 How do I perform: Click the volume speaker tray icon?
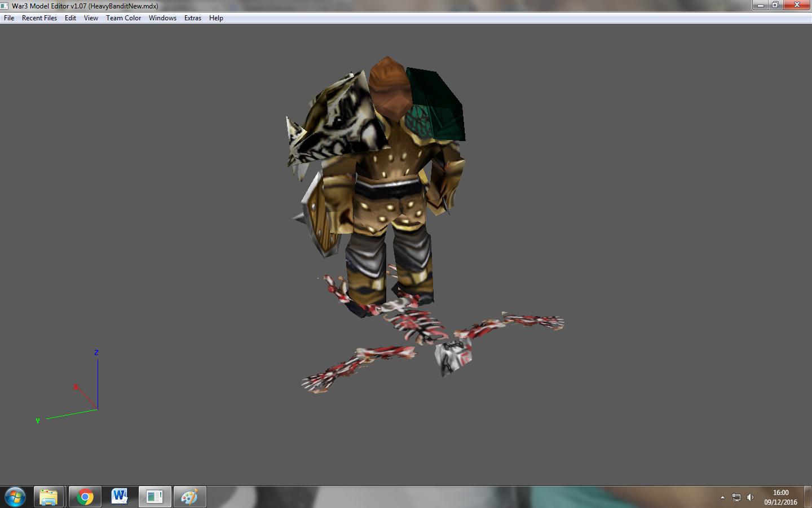[x=750, y=497]
